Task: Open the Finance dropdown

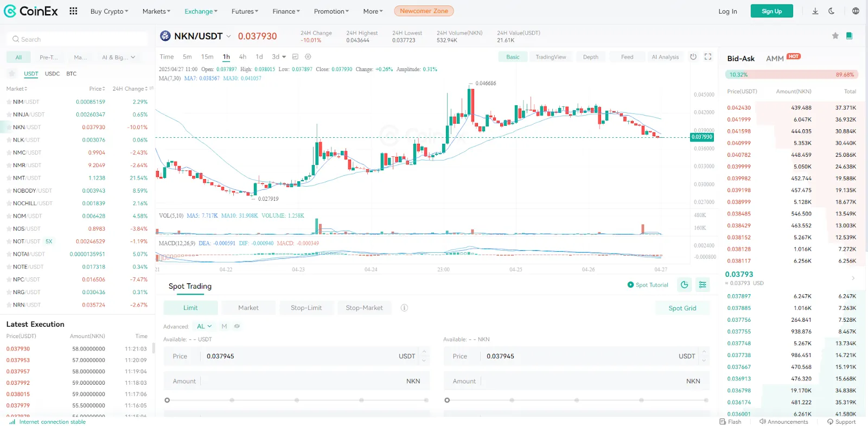Action: click(x=286, y=11)
